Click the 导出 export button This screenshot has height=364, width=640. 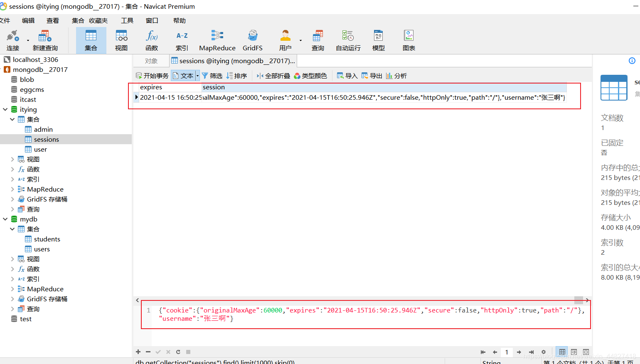coord(372,76)
